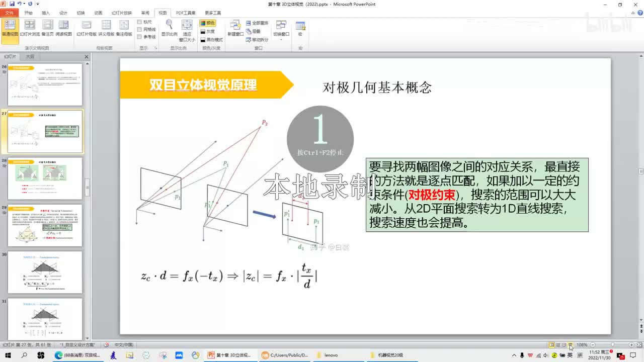Switch to the Animations (动画) tab
This screenshot has width=644, height=362.
98,13
